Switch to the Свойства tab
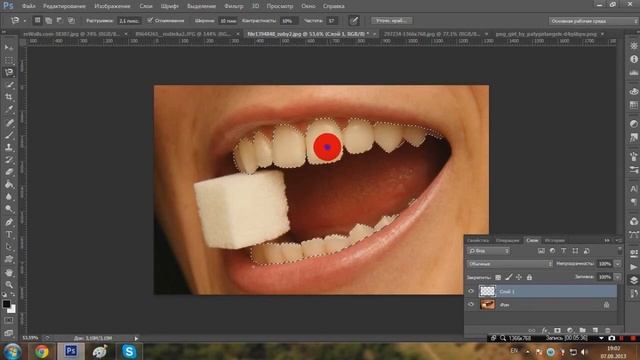Image resolution: width=640 pixels, height=360 pixels. click(478, 240)
